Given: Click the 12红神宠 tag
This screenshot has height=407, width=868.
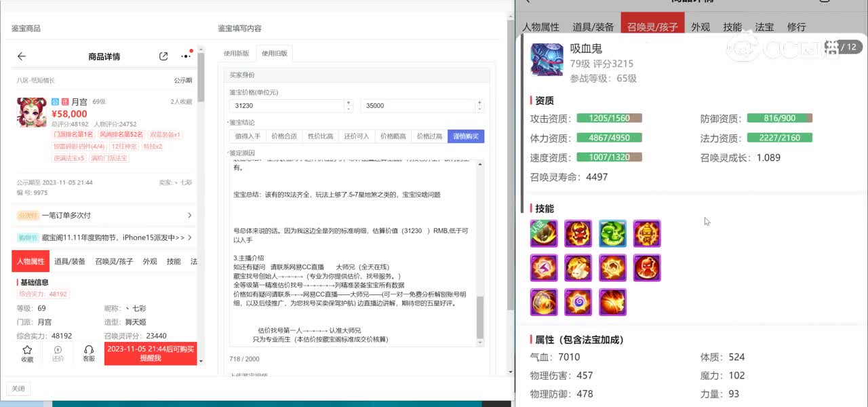Looking at the screenshot, I should [124, 147].
